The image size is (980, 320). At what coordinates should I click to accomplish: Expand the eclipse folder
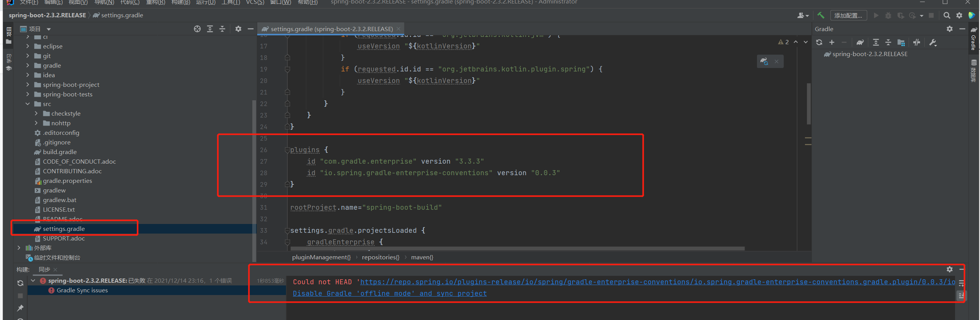[28, 46]
